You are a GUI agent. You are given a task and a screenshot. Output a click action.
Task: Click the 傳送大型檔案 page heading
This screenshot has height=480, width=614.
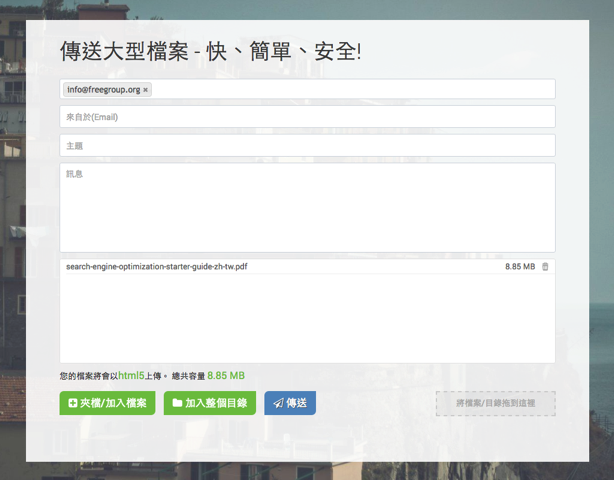[x=210, y=51]
